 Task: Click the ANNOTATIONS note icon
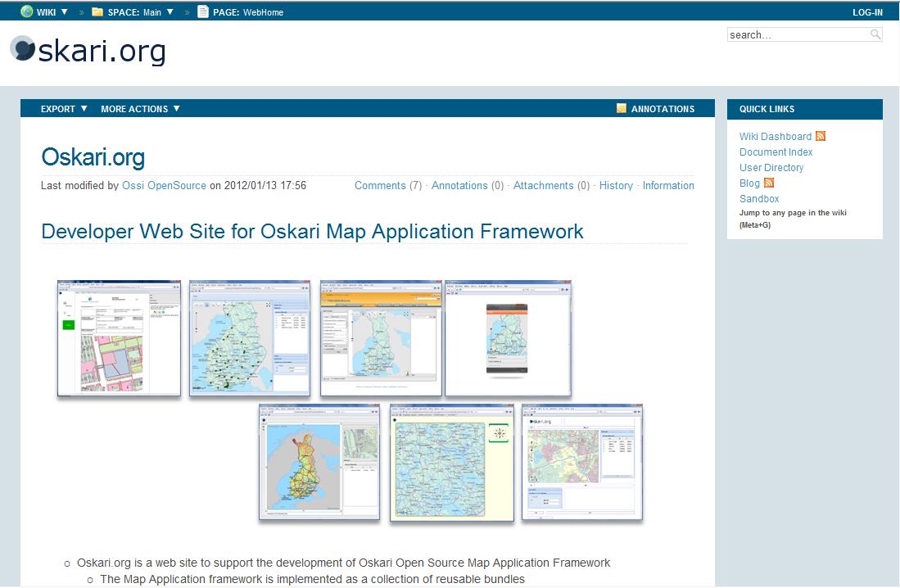click(621, 108)
